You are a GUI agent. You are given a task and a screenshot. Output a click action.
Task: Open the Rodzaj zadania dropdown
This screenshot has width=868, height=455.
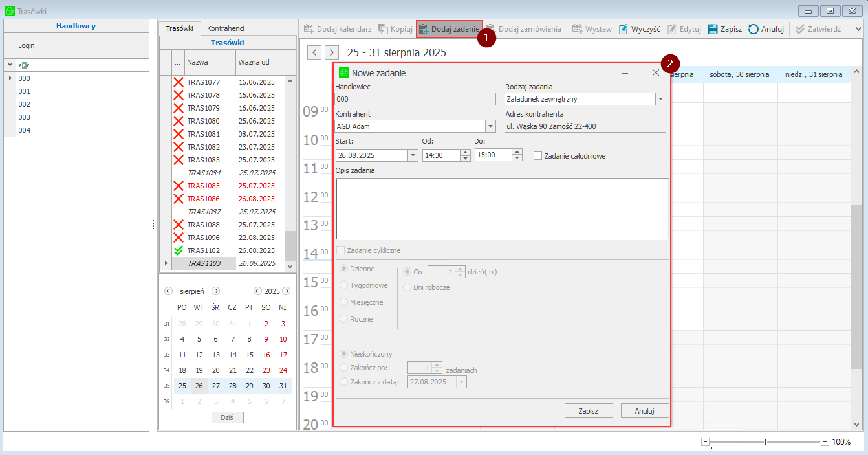pyautogui.click(x=660, y=99)
